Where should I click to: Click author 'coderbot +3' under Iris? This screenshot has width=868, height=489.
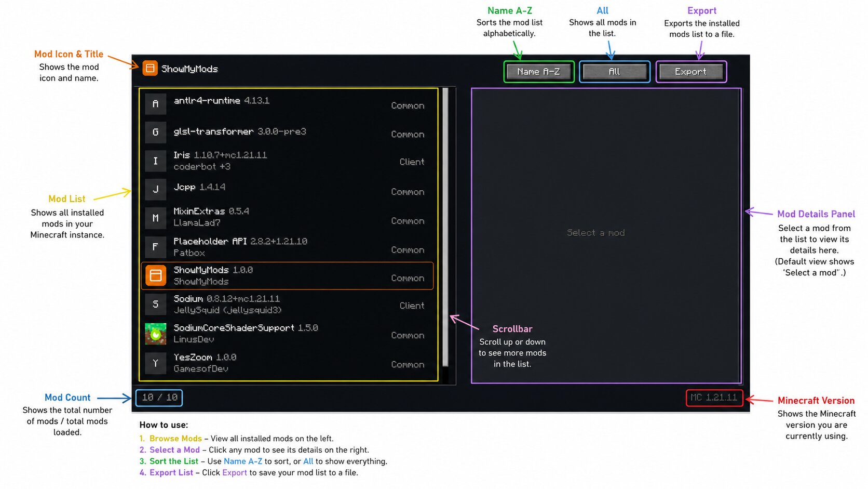pyautogui.click(x=202, y=167)
